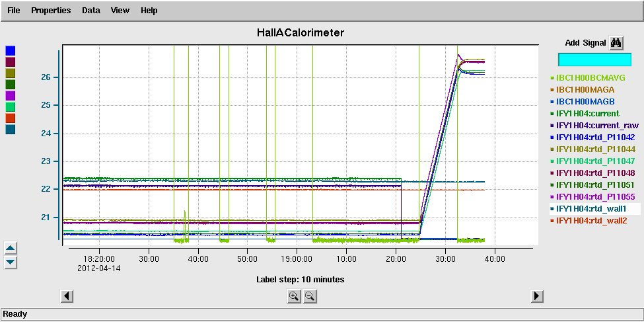The image size is (644, 322).
Task: Zoom in on the time axis
Action: pyautogui.click(x=293, y=296)
